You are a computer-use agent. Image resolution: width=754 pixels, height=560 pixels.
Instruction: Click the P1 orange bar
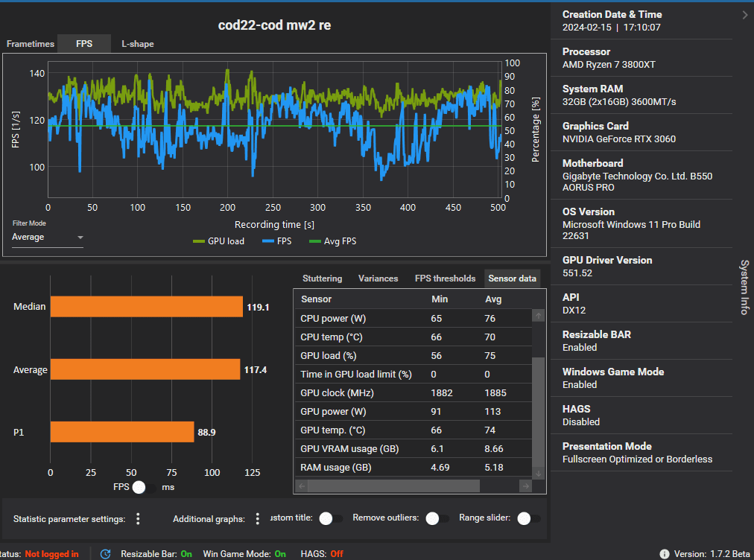(x=122, y=432)
